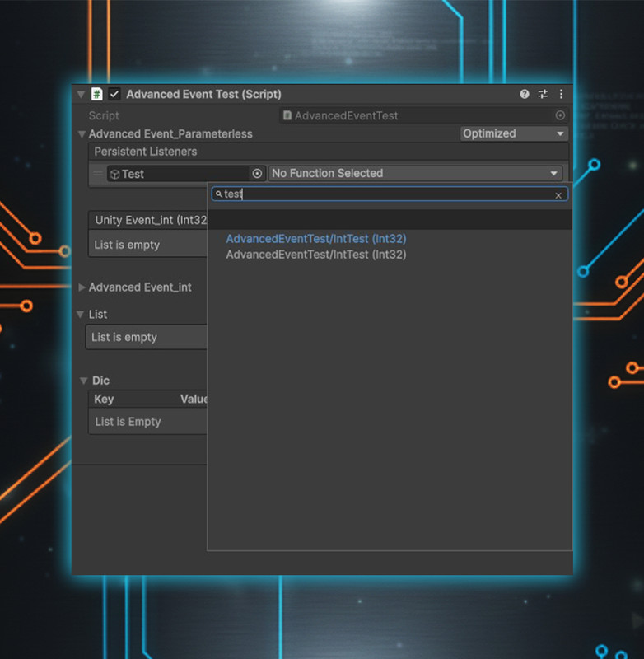This screenshot has height=659, width=644.
Task: Open the component help reference icon
Action: 525,94
